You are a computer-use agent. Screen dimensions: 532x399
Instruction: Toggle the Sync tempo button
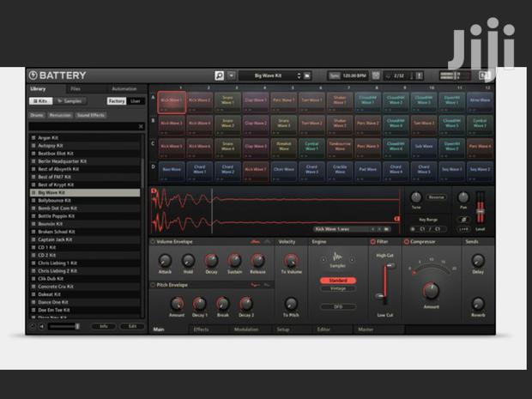pyautogui.click(x=334, y=76)
